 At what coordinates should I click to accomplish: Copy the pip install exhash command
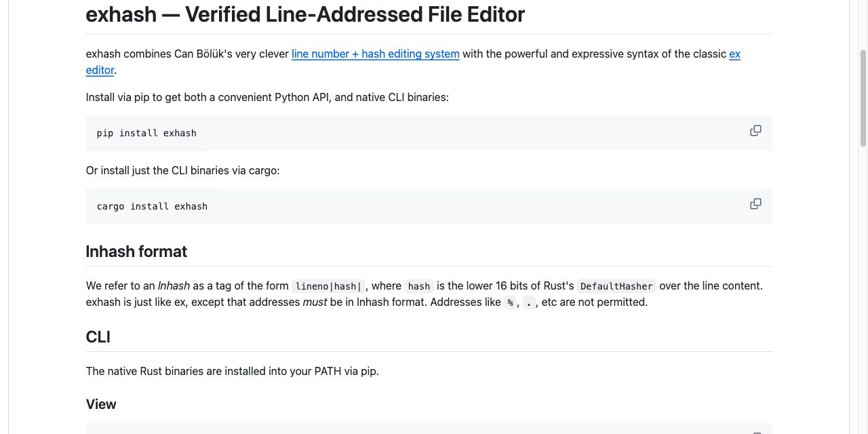click(x=755, y=131)
